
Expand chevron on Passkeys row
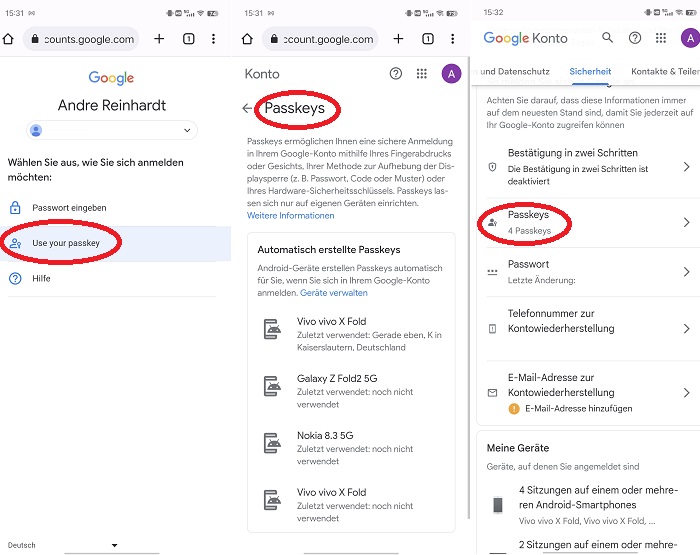687,222
